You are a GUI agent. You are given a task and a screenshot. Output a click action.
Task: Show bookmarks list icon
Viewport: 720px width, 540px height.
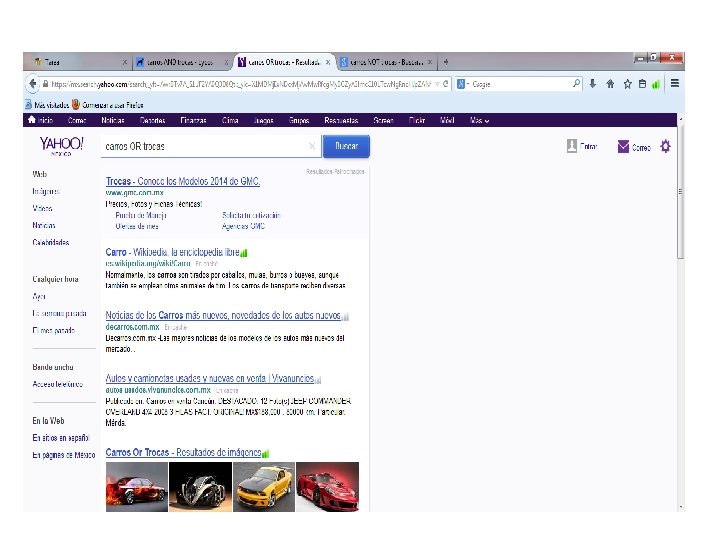(x=642, y=84)
